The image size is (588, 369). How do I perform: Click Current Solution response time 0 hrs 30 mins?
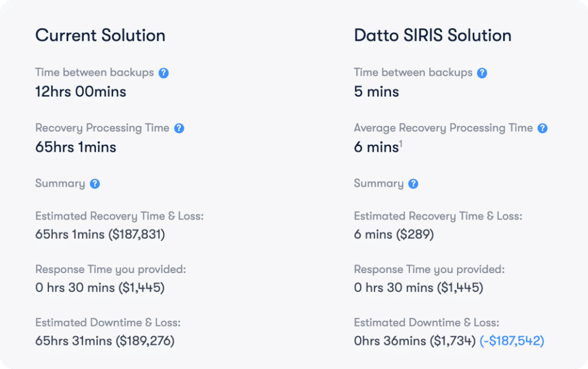click(x=100, y=287)
